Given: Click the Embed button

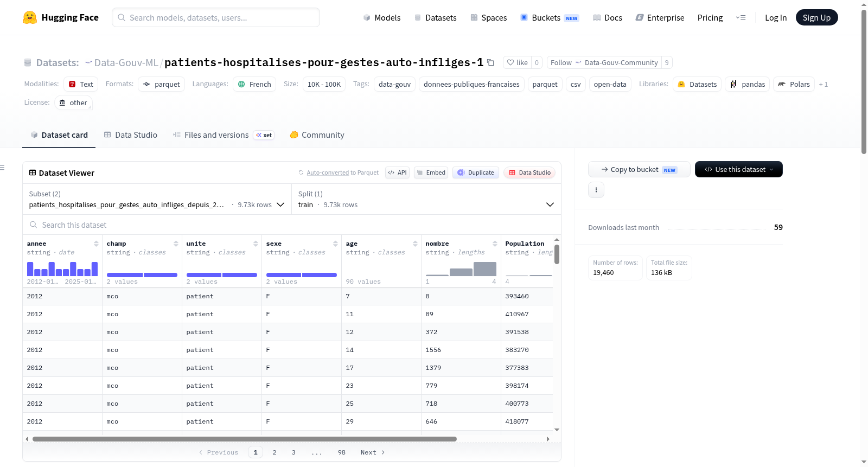Looking at the screenshot, I should (x=431, y=172).
